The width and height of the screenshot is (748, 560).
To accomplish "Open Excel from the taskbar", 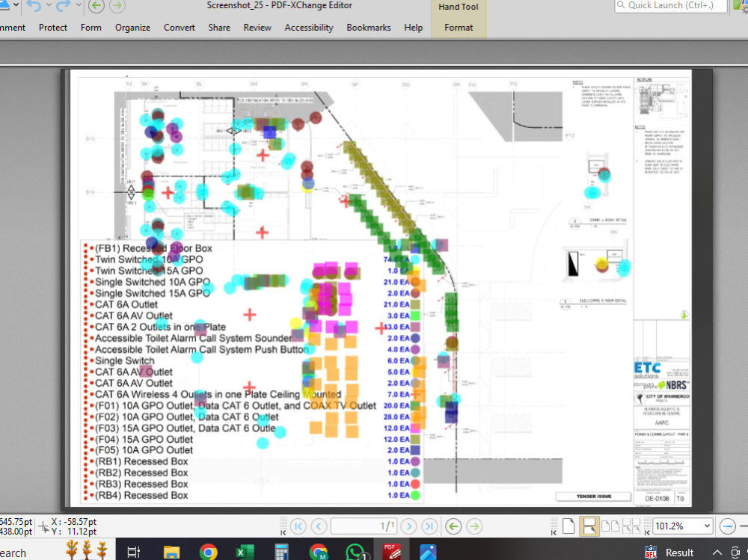I will click(245, 552).
